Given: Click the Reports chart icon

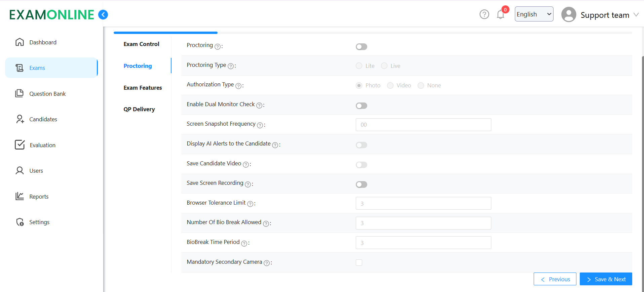Looking at the screenshot, I should tap(20, 196).
